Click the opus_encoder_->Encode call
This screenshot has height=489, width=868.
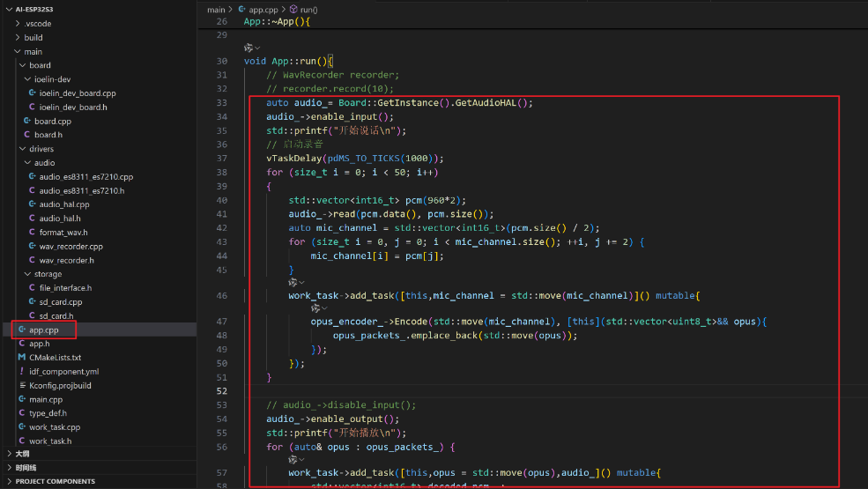[368, 322]
